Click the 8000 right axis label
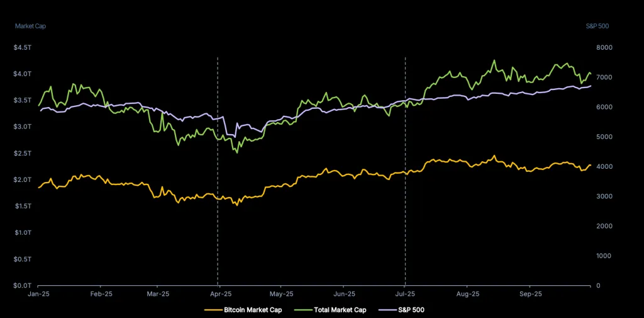The height and width of the screenshot is (318, 644). [604, 47]
